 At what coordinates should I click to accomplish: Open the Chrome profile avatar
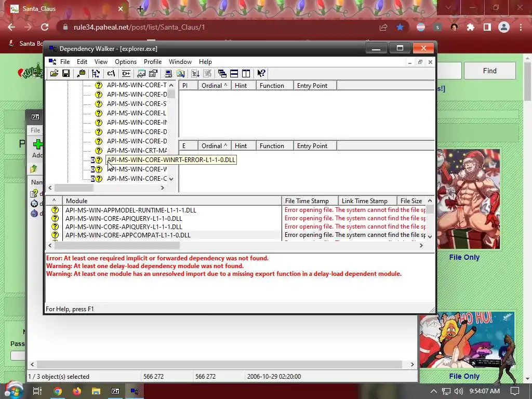click(x=504, y=27)
